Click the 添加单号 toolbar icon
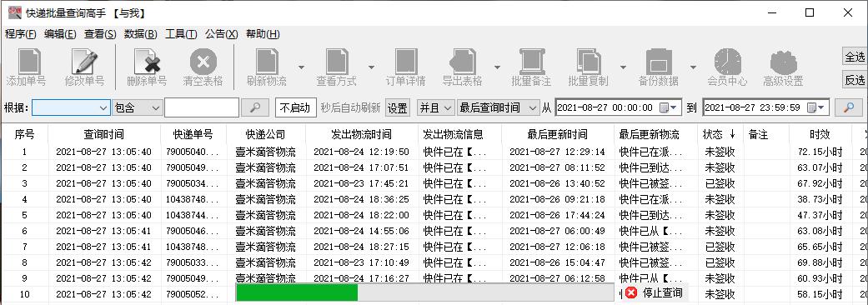This screenshot has height=305, width=868. coord(29,62)
